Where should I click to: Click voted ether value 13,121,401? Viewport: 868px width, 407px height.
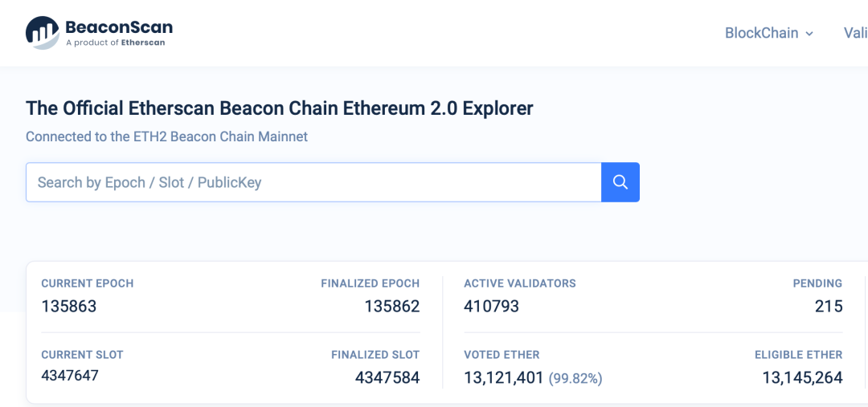504,377
